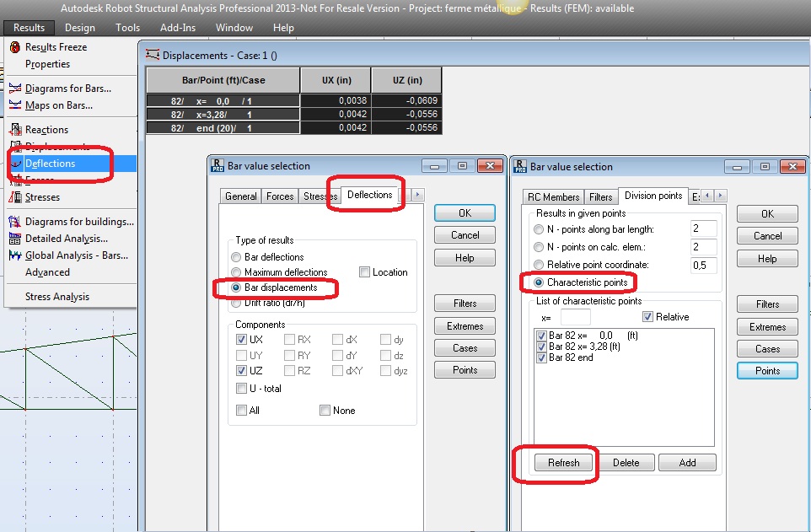Open the Design menu
Viewport: 811px width, 532px height.
click(x=79, y=28)
